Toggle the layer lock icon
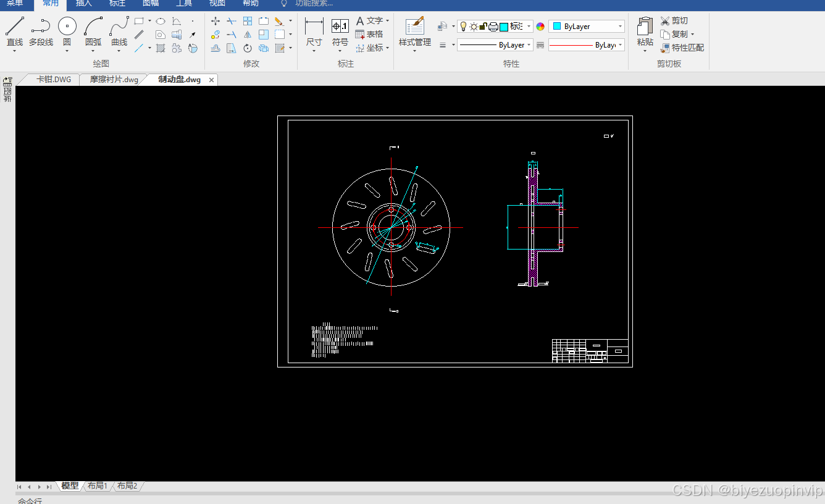This screenshot has width=825, height=504. (x=483, y=27)
